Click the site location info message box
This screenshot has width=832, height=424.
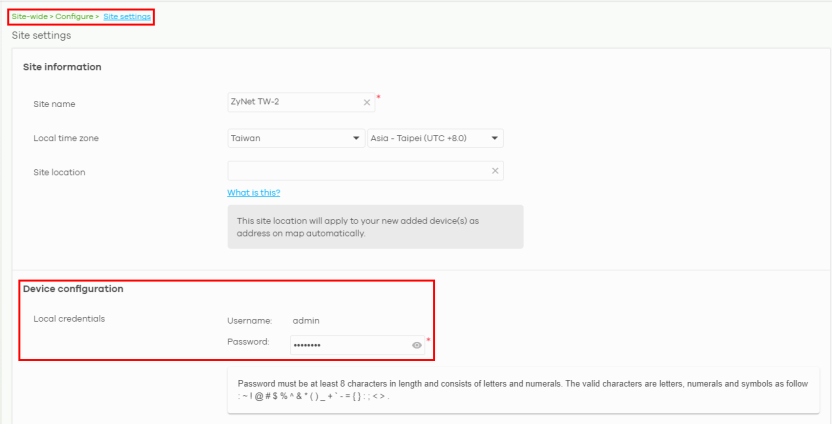pos(375,227)
